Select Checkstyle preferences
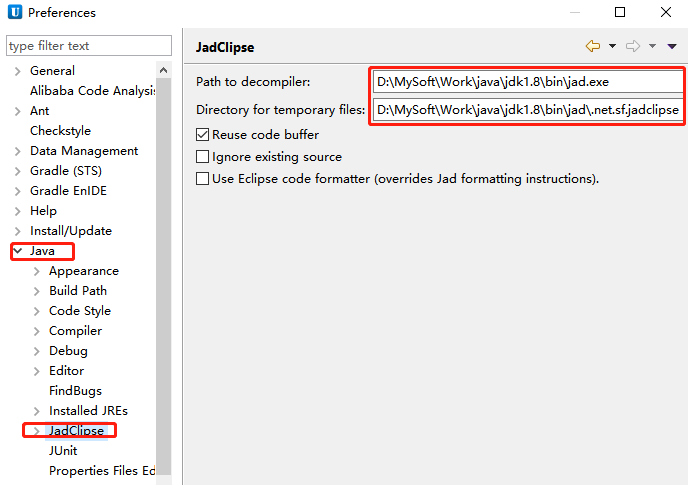The image size is (688, 485). (x=61, y=131)
